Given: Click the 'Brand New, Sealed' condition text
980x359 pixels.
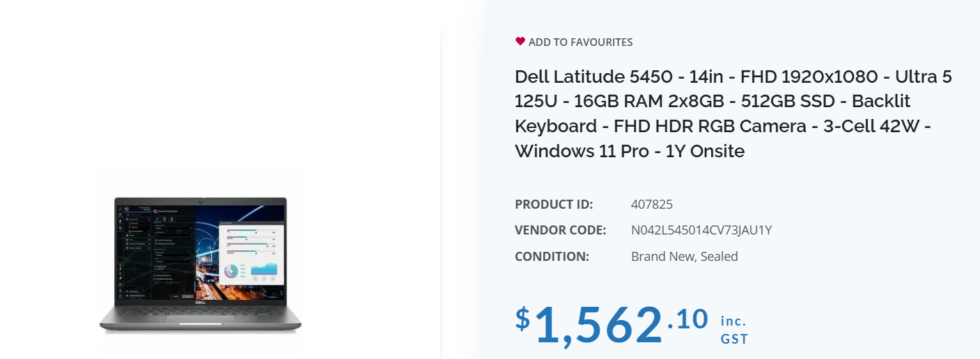Looking at the screenshot, I should coord(684,257).
